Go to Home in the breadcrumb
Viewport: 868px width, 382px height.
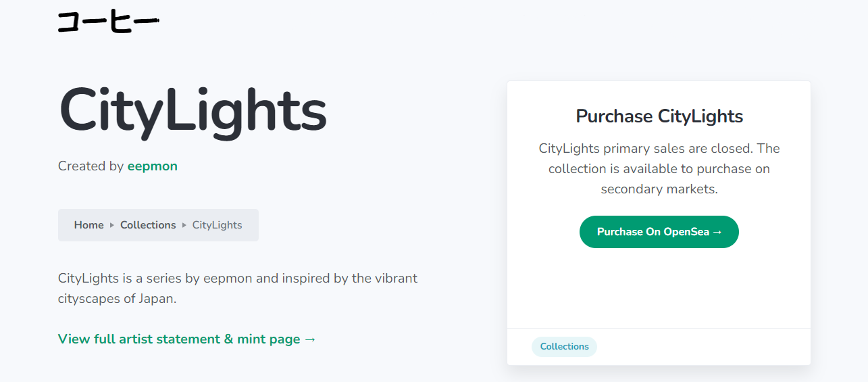88,225
